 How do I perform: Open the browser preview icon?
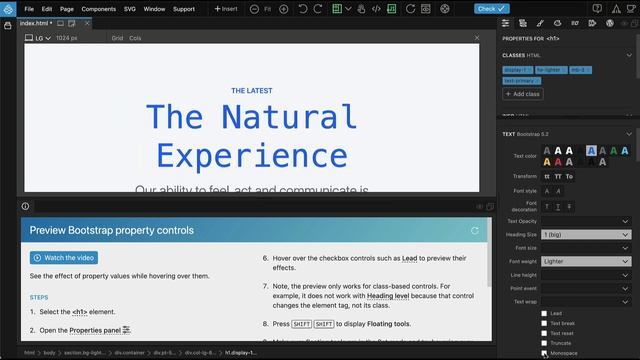click(426, 9)
